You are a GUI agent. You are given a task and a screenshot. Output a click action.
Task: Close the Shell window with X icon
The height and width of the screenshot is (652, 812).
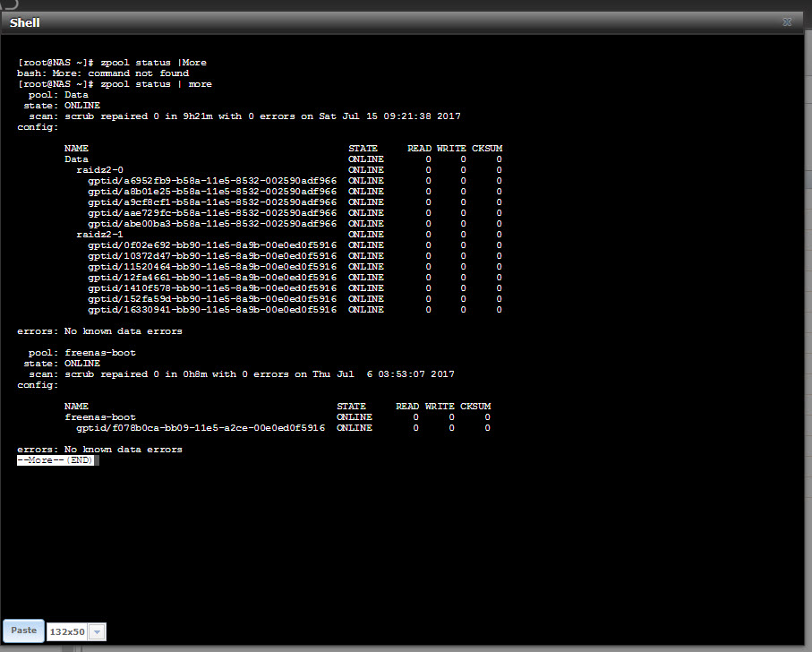(x=787, y=22)
